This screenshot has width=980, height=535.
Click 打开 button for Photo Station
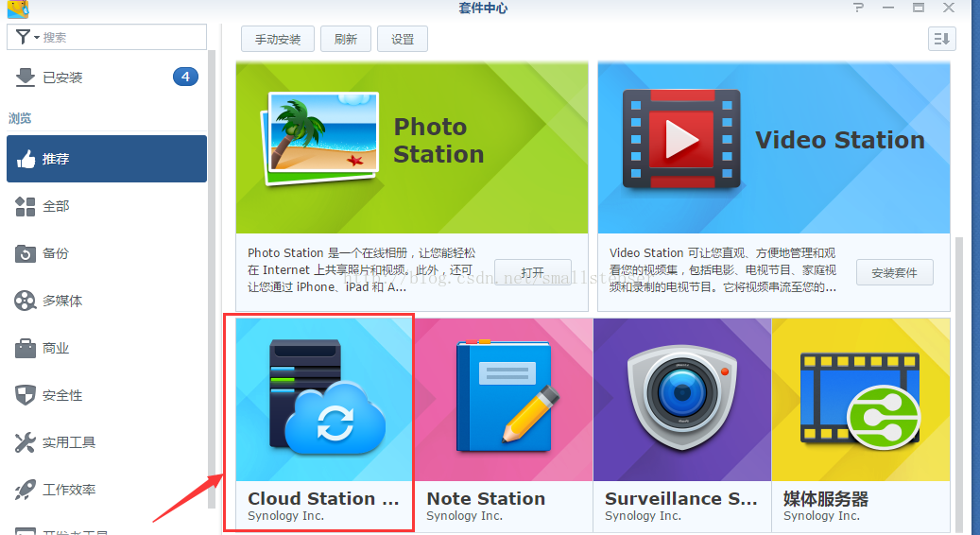pyautogui.click(x=532, y=272)
